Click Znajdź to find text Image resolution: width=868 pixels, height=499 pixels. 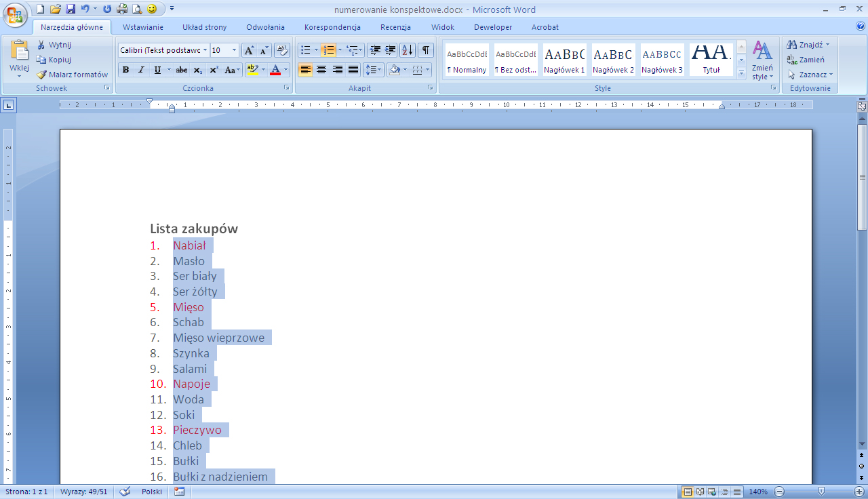[808, 45]
